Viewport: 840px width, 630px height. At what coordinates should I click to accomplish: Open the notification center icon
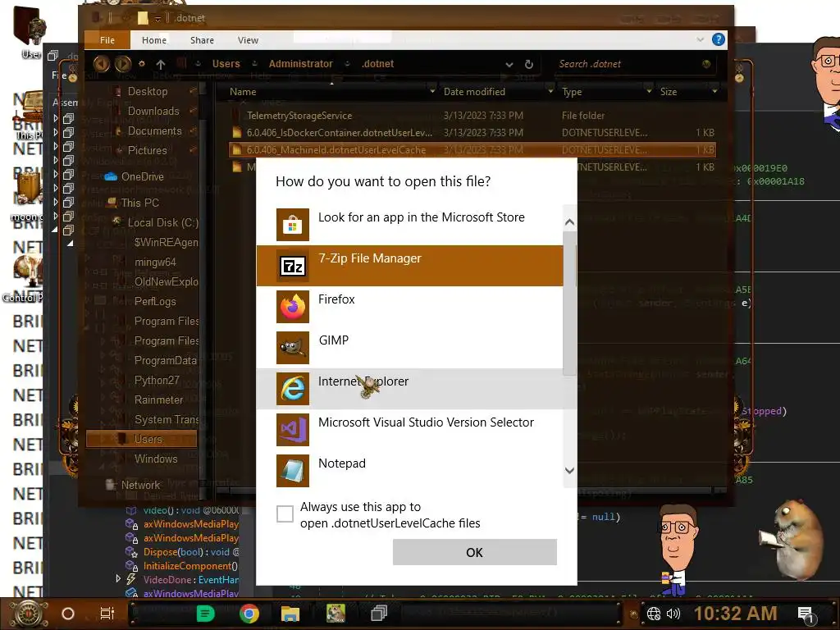click(806, 614)
